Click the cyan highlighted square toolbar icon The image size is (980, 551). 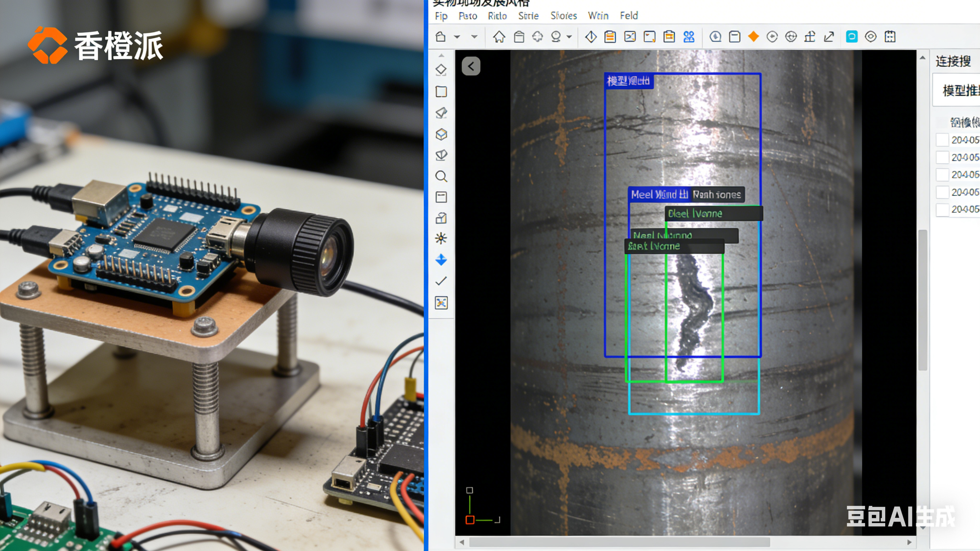click(x=851, y=37)
